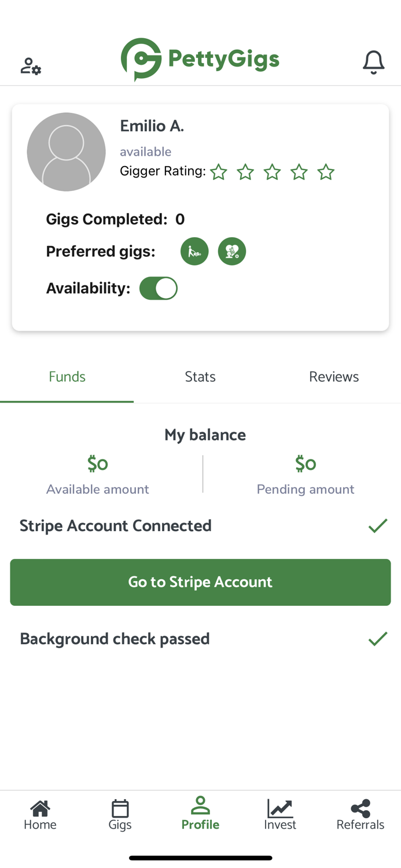Toggle the Availability switch off
Screen dimensions: 401x868
tap(159, 288)
